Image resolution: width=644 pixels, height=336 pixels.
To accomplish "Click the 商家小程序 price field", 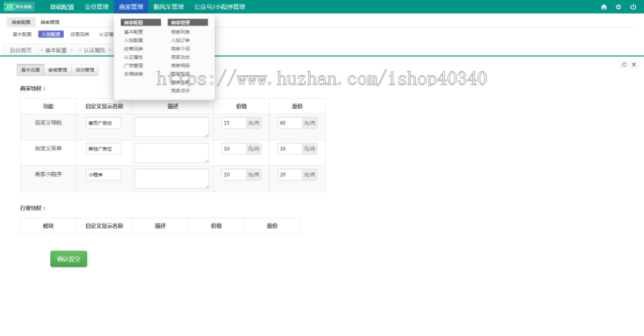I will click(234, 174).
